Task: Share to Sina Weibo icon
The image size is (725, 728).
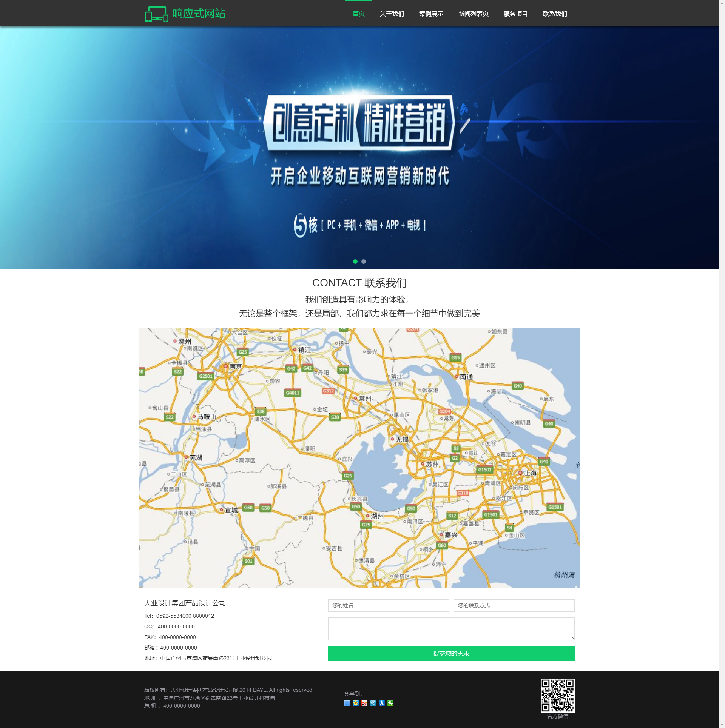Action: click(364, 703)
